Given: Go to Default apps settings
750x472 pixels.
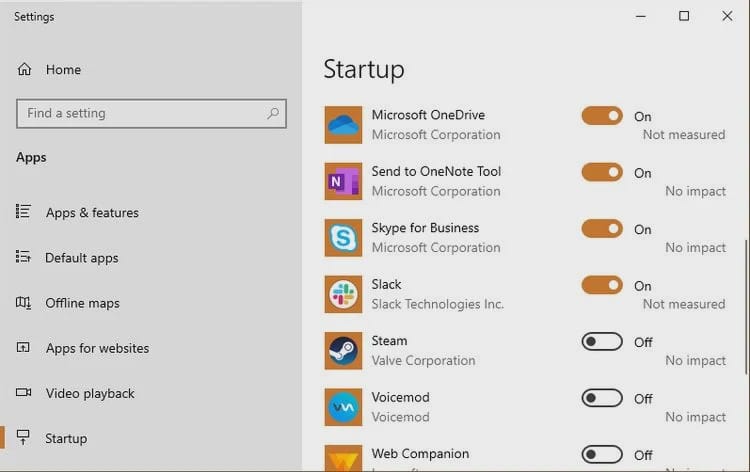Looking at the screenshot, I should (x=82, y=258).
